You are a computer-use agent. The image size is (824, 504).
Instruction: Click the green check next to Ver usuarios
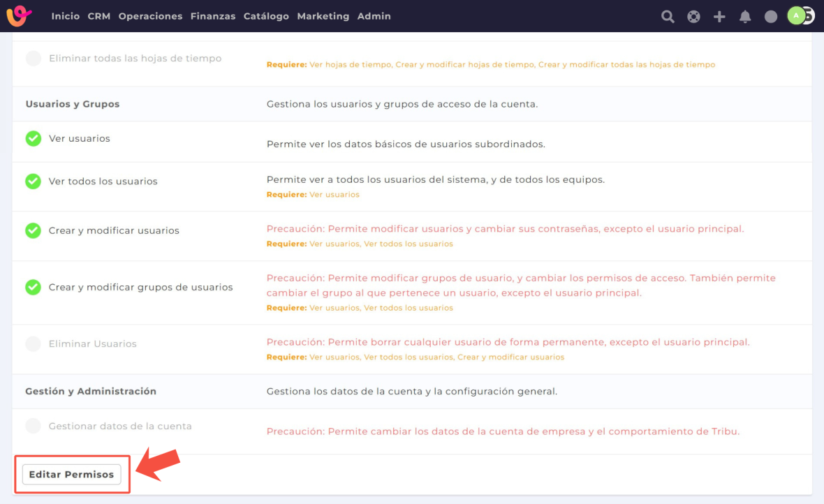pyautogui.click(x=33, y=139)
